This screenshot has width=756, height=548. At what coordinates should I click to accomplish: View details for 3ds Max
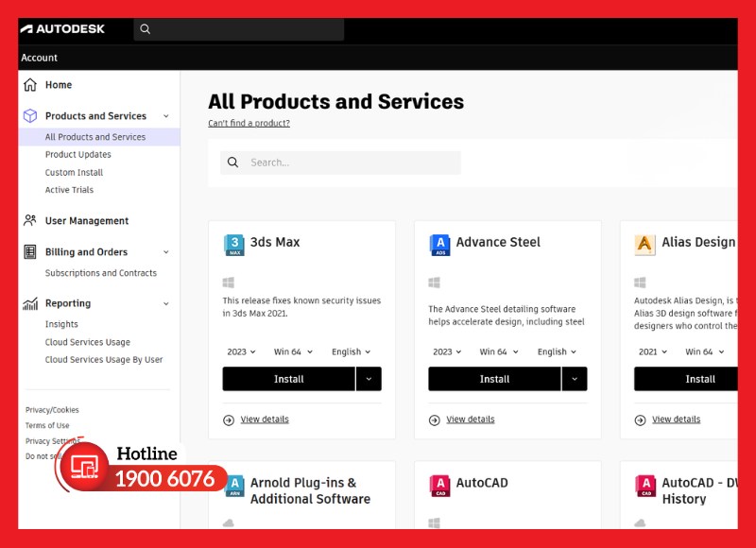tap(265, 420)
